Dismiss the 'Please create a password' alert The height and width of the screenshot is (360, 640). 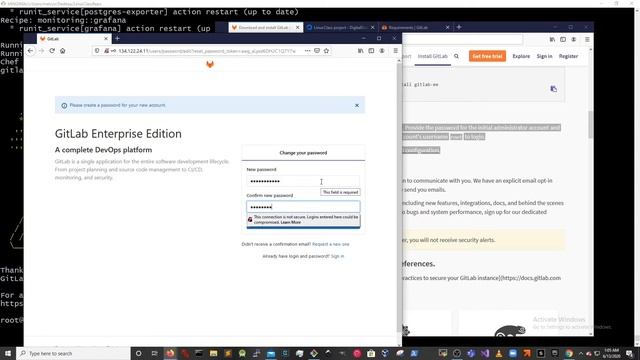(357, 105)
